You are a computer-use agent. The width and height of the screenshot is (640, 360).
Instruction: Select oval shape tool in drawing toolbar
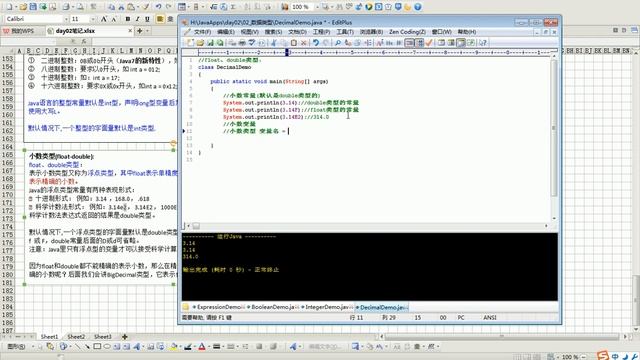coord(107,347)
